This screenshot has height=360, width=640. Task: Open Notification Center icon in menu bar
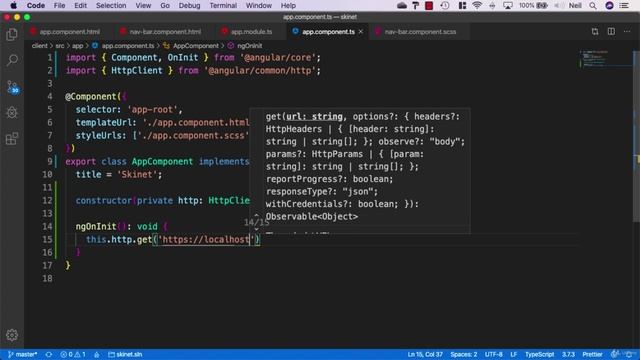coord(624,5)
